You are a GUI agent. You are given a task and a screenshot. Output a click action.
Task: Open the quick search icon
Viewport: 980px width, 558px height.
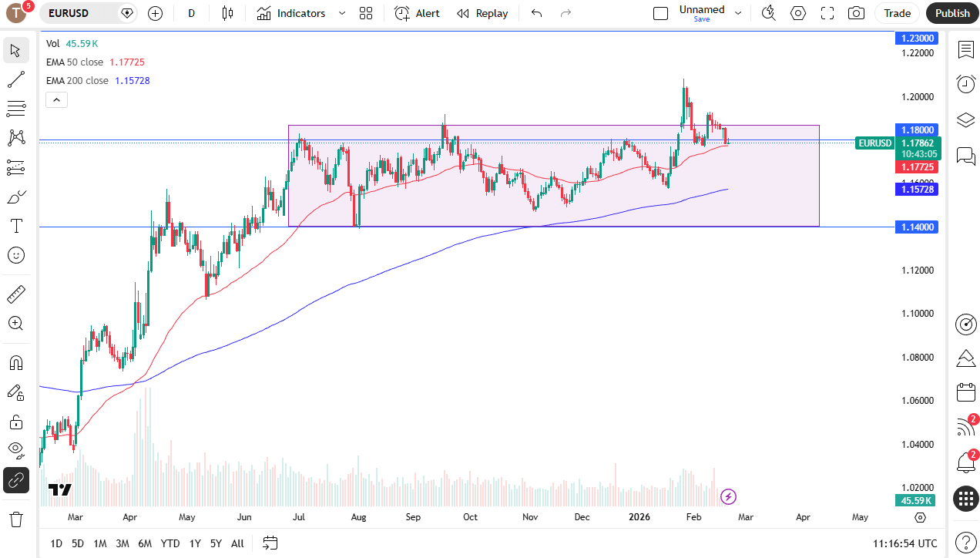pyautogui.click(x=768, y=13)
